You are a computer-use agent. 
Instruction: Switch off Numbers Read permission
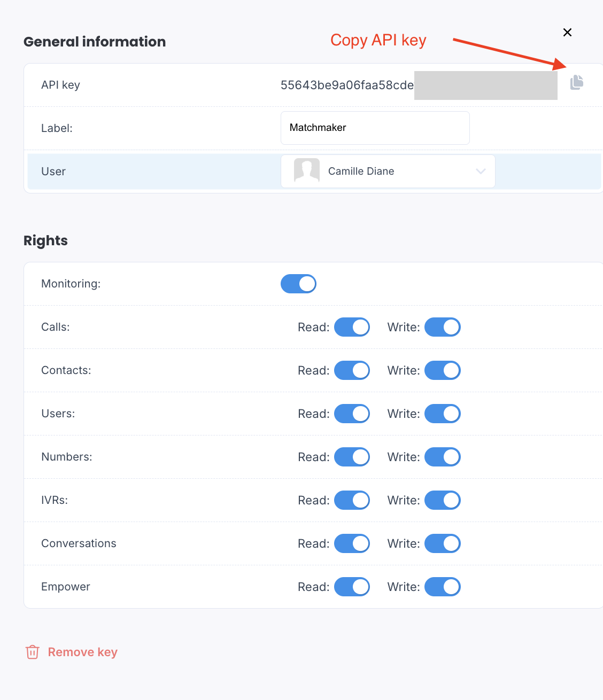pos(352,457)
